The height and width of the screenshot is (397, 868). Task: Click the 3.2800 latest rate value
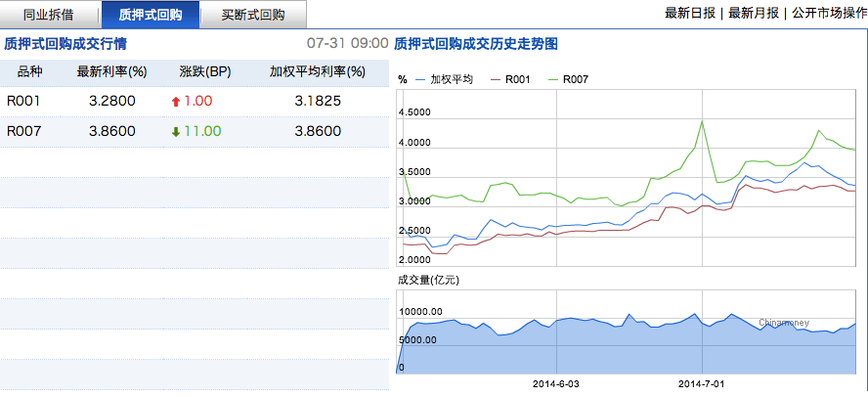pos(111,101)
